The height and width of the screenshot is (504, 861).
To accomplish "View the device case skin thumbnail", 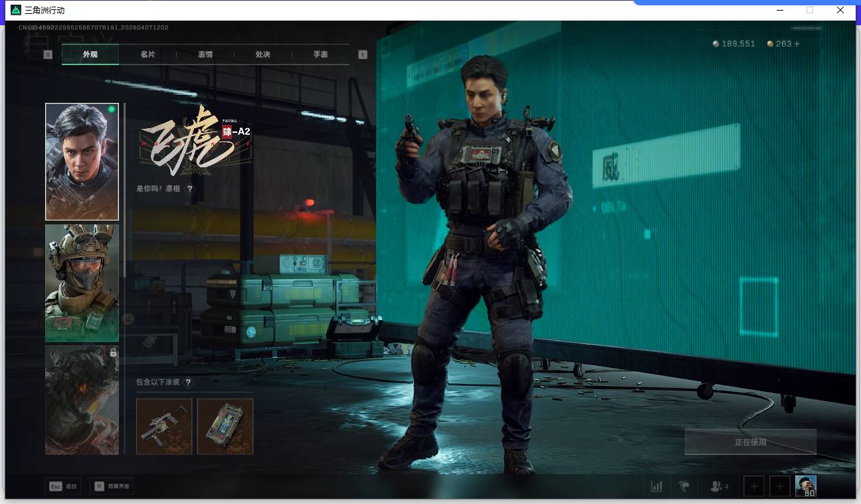I will click(225, 426).
